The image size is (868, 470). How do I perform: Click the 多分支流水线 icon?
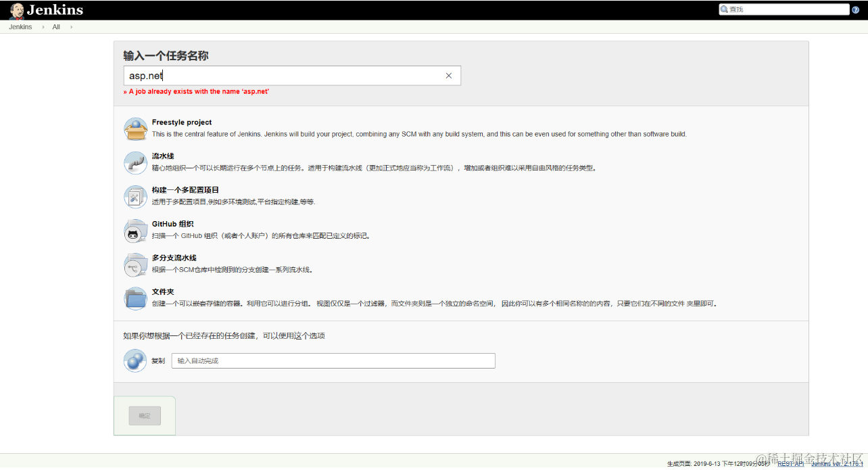pyautogui.click(x=135, y=264)
